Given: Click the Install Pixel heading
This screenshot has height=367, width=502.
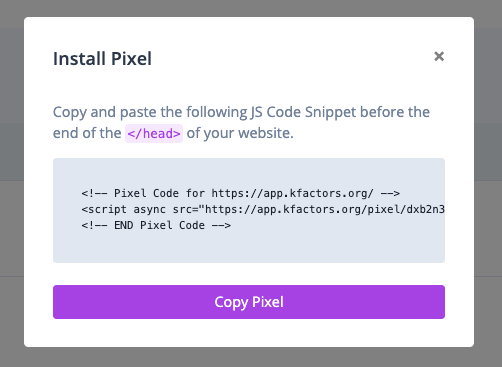Looking at the screenshot, I should [102, 59].
